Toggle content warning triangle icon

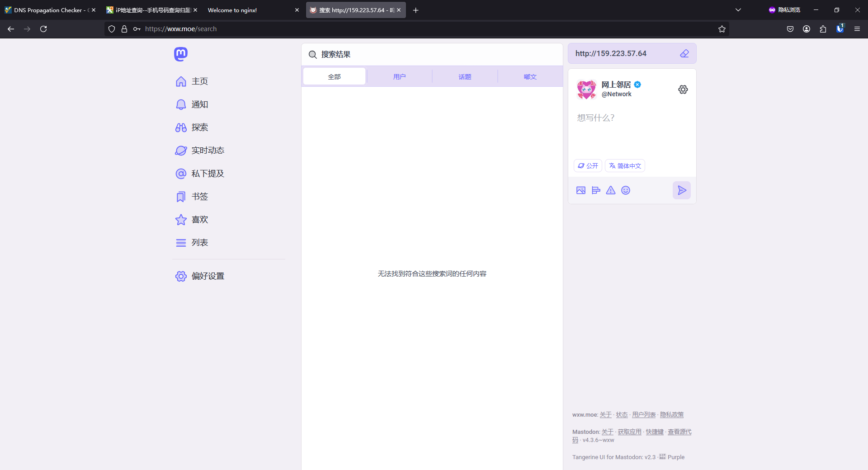[611, 190]
